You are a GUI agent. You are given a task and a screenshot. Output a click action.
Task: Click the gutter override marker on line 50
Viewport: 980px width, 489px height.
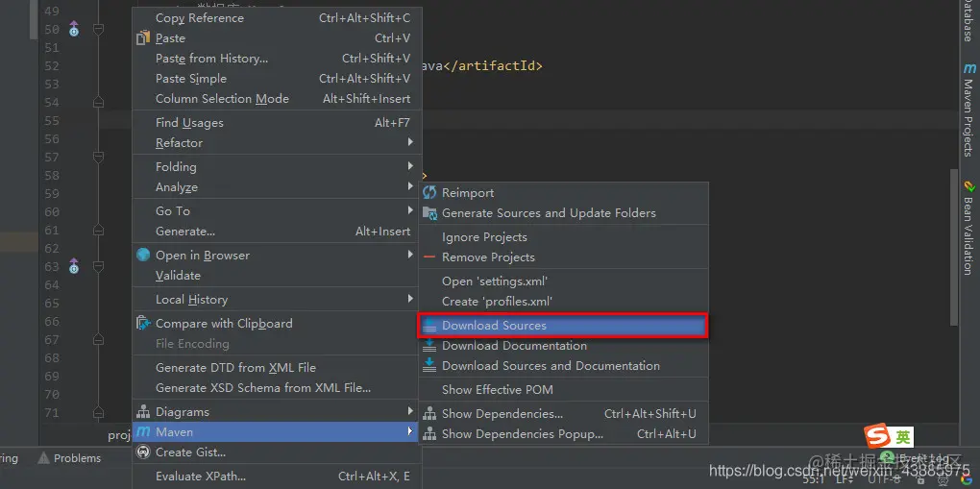coord(74,28)
